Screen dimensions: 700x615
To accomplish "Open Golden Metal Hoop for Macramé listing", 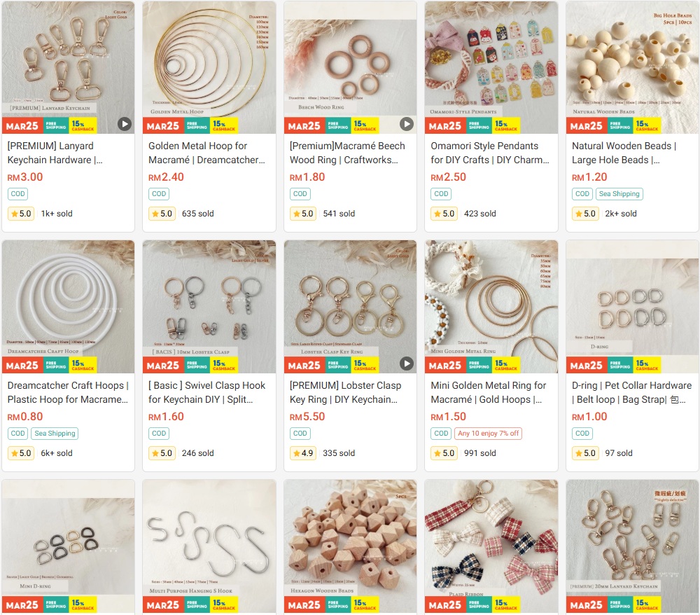I will click(x=206, y=153).
